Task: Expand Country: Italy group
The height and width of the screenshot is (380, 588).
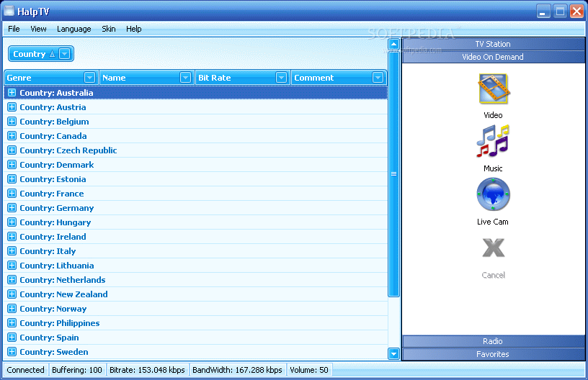Action: (12, 251)
